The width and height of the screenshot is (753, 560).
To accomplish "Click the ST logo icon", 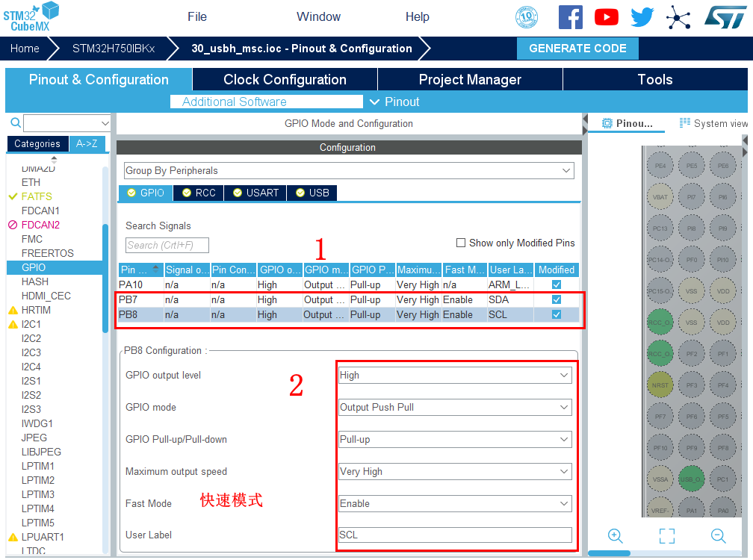I will (721, 17).
